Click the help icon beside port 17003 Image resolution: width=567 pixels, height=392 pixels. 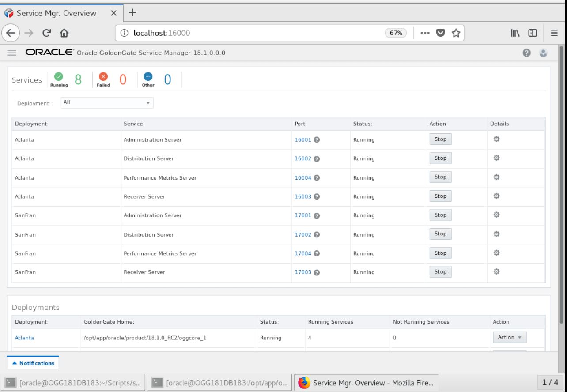pos(317,273)
